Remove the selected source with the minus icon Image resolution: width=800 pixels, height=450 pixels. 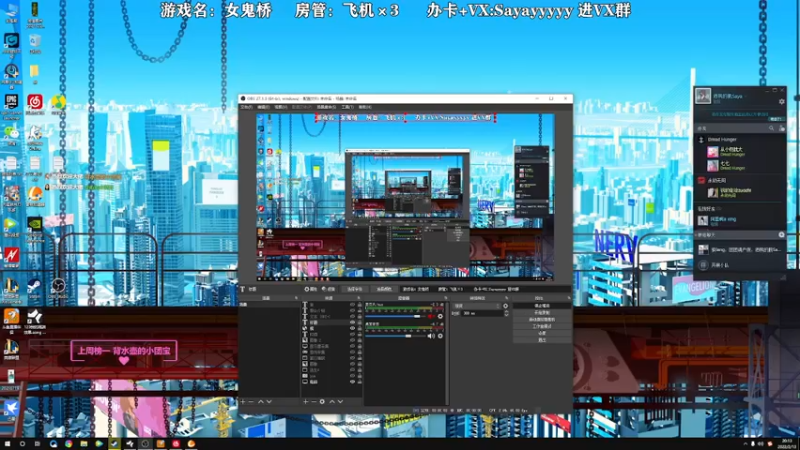coord(313,402)
